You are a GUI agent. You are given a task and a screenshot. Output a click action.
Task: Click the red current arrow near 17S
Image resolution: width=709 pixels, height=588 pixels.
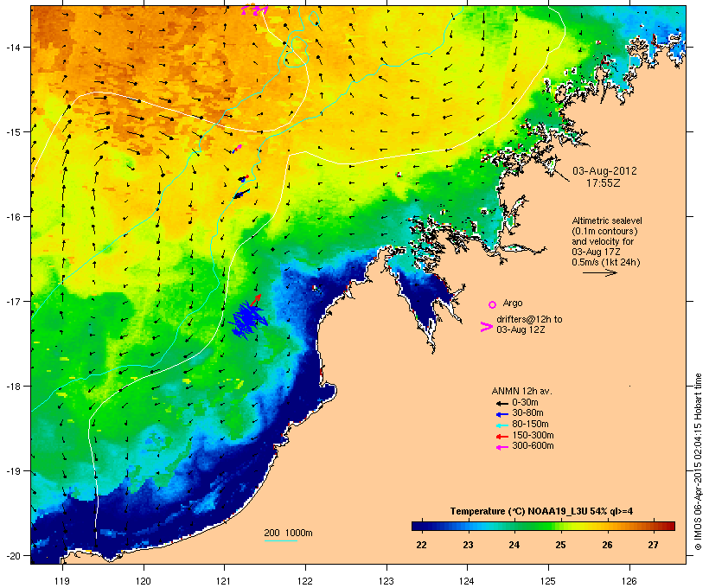257,299
